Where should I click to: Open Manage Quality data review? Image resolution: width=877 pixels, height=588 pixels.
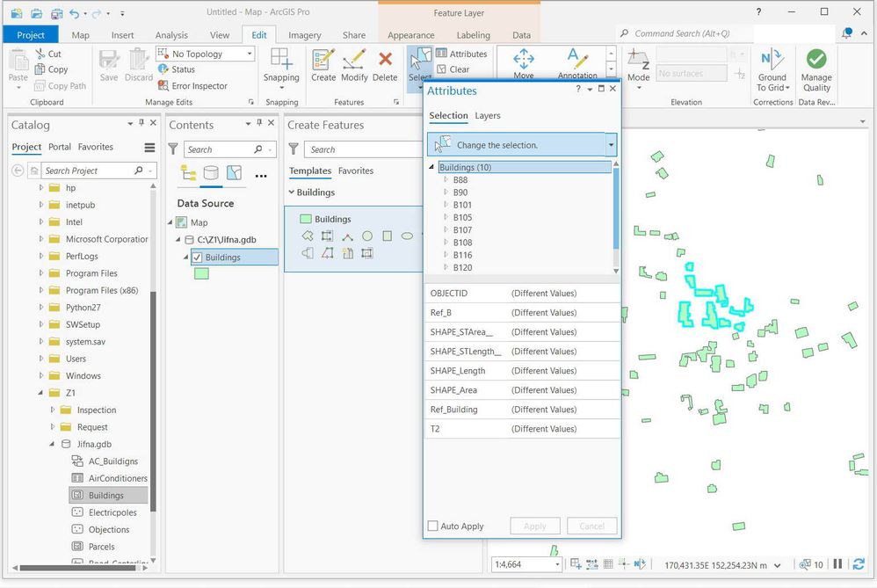816,69
